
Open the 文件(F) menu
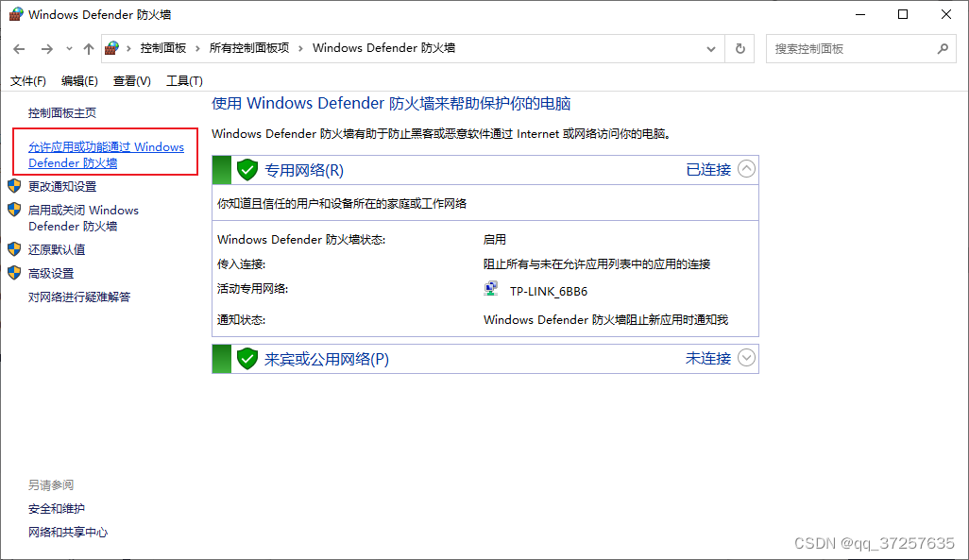click(x=27, y=81)
